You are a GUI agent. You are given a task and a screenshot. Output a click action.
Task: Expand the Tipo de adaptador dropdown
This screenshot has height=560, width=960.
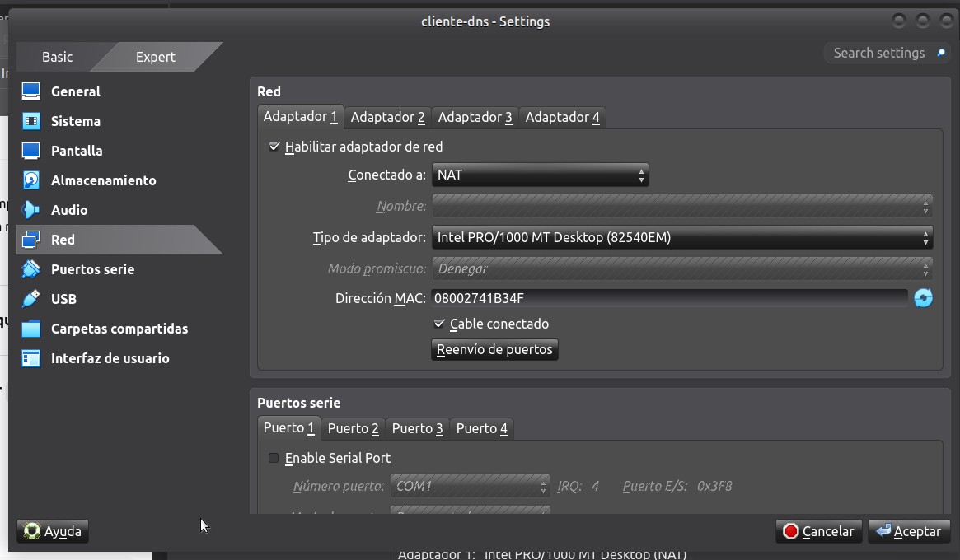click(x=681, y=238)
